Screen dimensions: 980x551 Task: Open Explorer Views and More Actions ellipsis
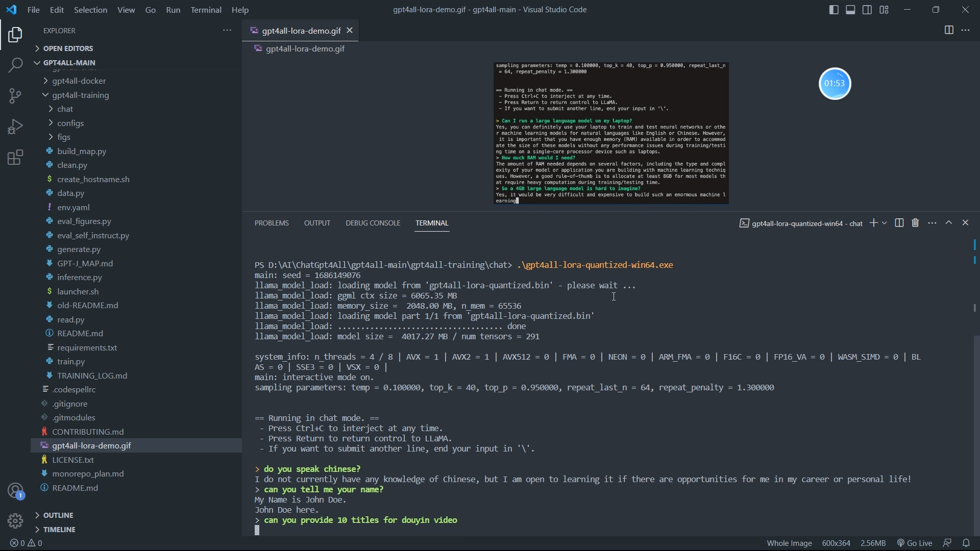pyautogui.click(x=227, y=31)
